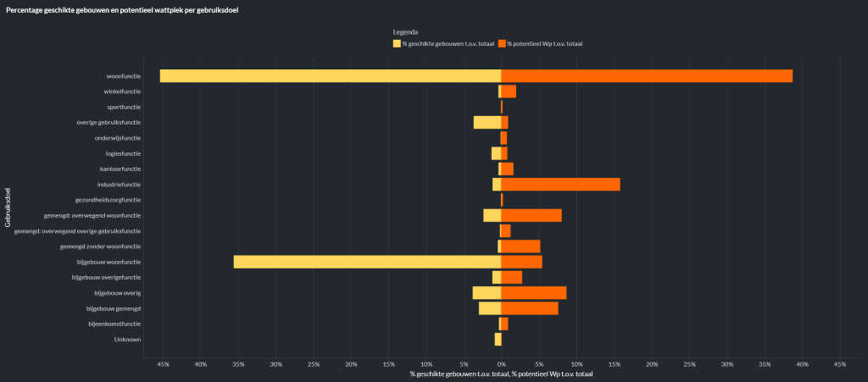Viewport: 868px width, 382px height.
Task: Select the yellow woonfunctie bar
Action: pyautogui.click(x=330, y=76)
